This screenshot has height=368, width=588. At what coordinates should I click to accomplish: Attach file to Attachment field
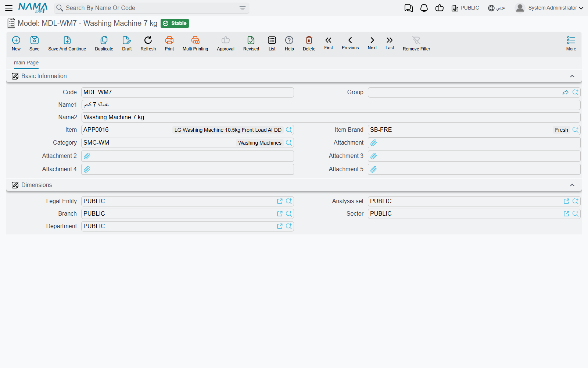tap(374, 143)
